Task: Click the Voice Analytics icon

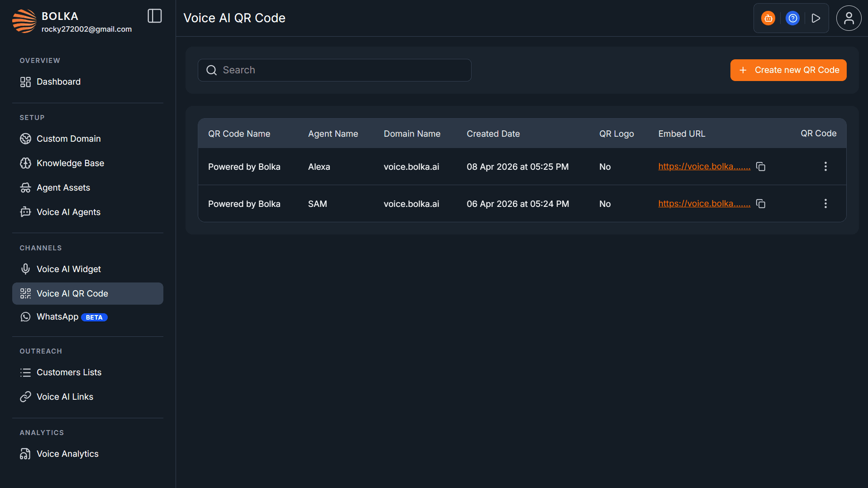Action: (25, 454)
